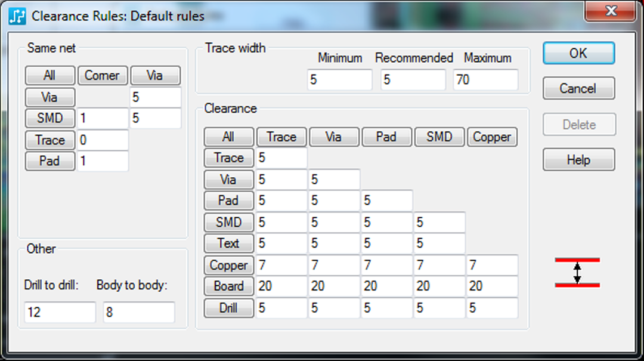Click the OK button
The image size is (644, 361).
(578, 53)
